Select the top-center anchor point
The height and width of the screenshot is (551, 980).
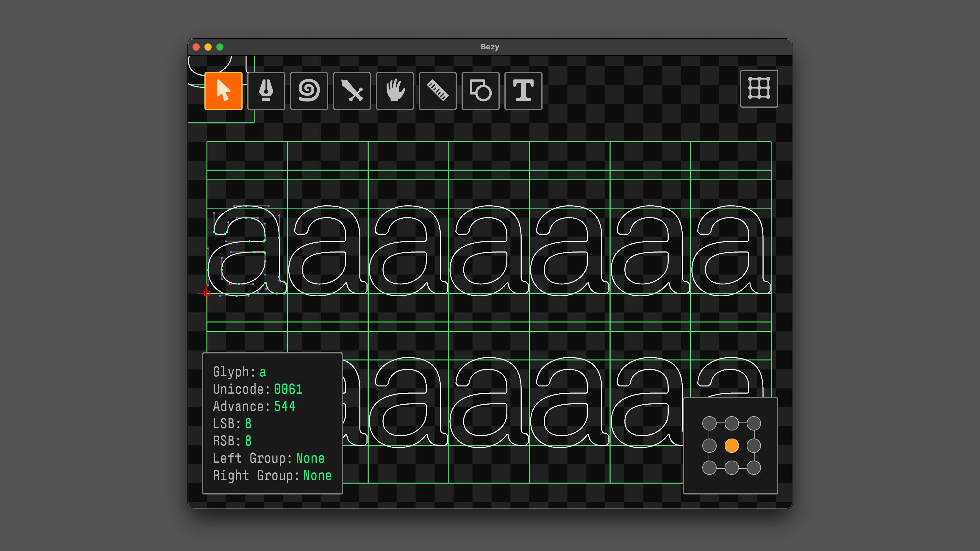732,423
